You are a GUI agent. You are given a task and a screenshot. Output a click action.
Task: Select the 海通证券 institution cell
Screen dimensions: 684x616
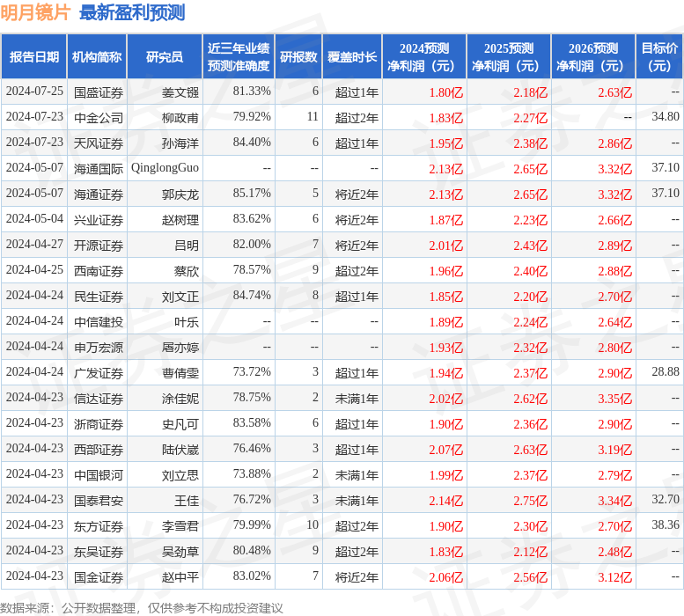pos(98,194)
